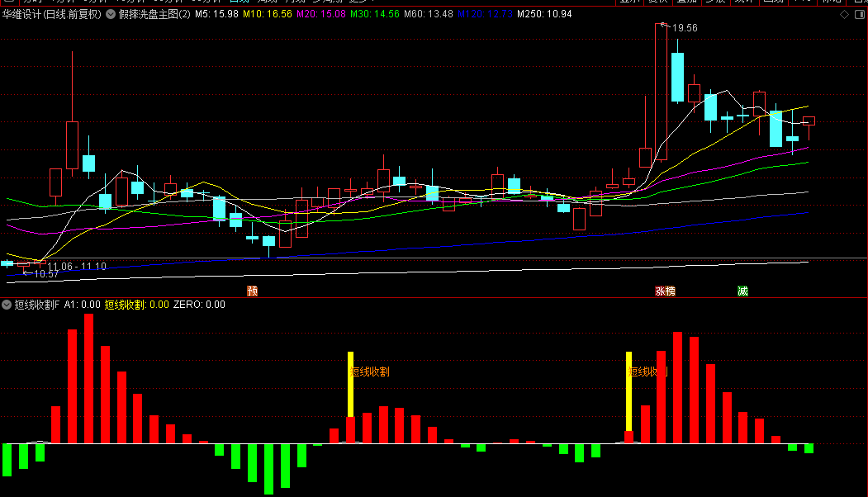
Task: Click the 19.56 high price annotation
Action: (x=685, y=28)
